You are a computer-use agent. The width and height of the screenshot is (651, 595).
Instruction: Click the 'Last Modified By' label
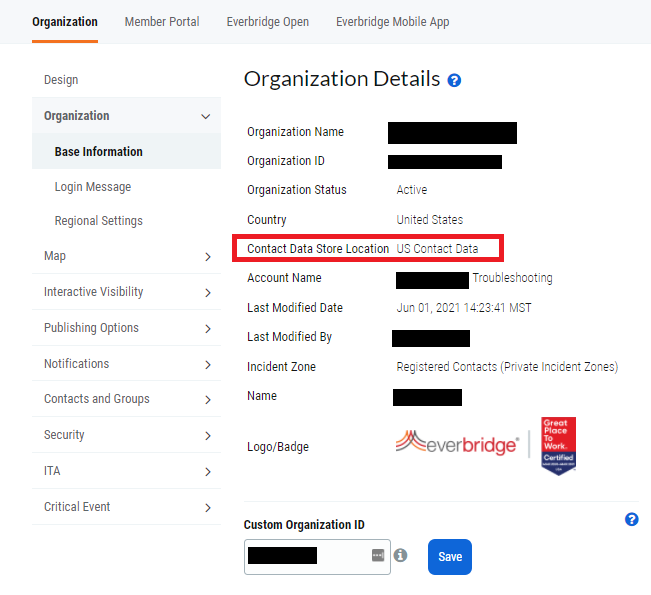coord(289,337)
